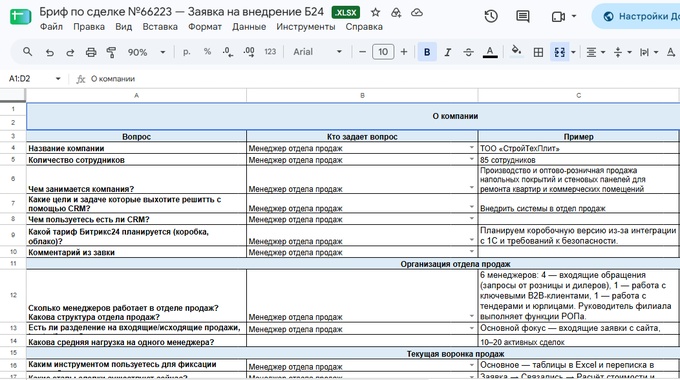This screenshot has height=380, width=680.
Task: Open the version history clock icon
Action: pyautogui.click(x=491, y=16)
